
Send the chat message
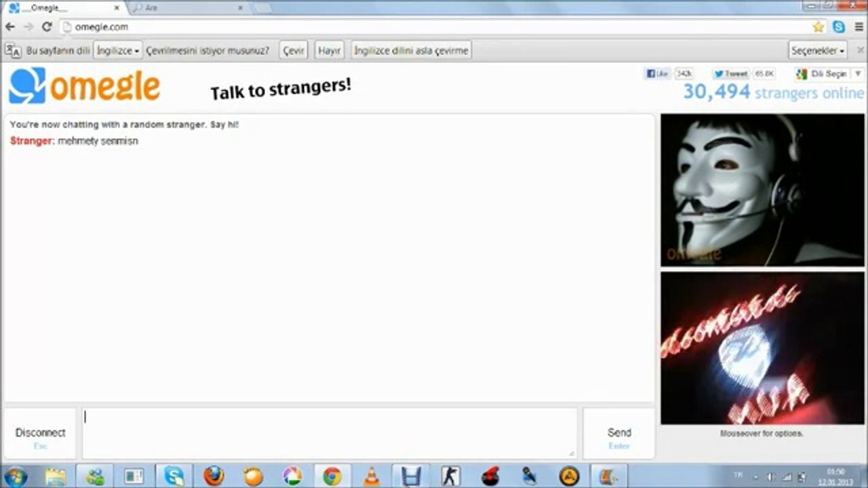(x=619, y=434)
